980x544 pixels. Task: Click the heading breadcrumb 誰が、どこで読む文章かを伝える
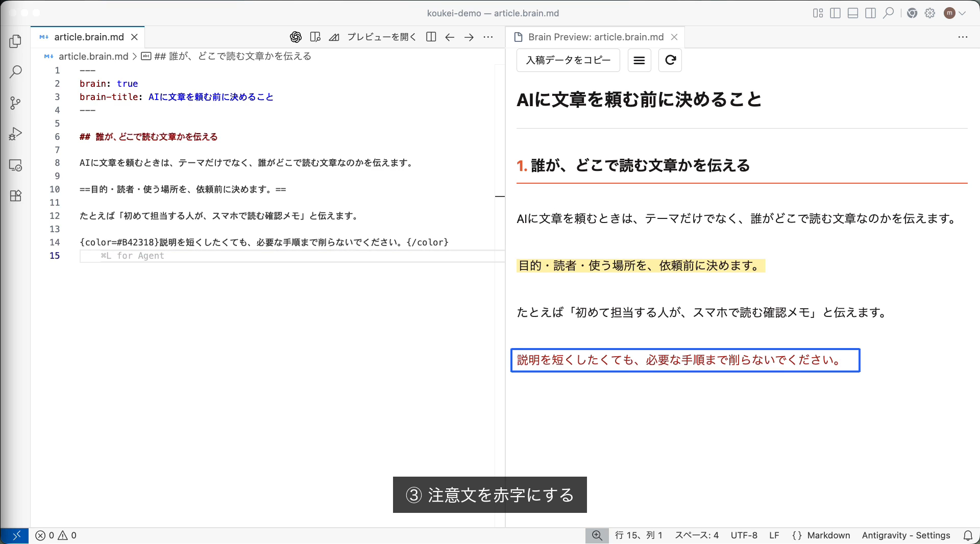[x=233, y=56]
